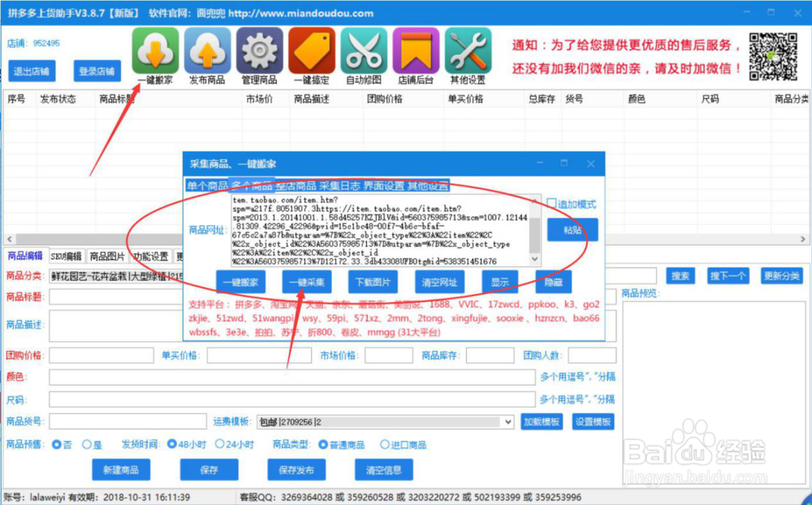
Task: Click 保存 button
Action: tap(209, 470)
